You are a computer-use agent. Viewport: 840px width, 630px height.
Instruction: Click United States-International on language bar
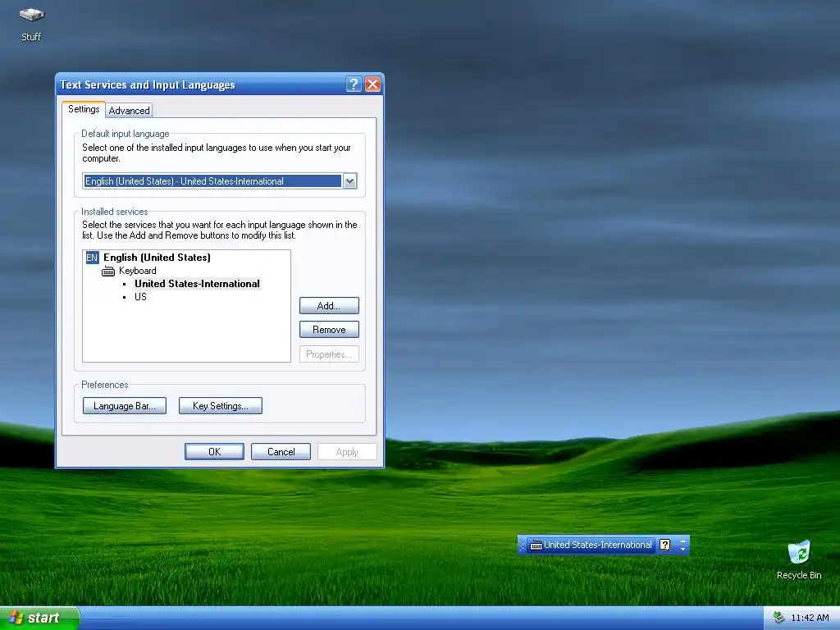click(x=598, y=545)
